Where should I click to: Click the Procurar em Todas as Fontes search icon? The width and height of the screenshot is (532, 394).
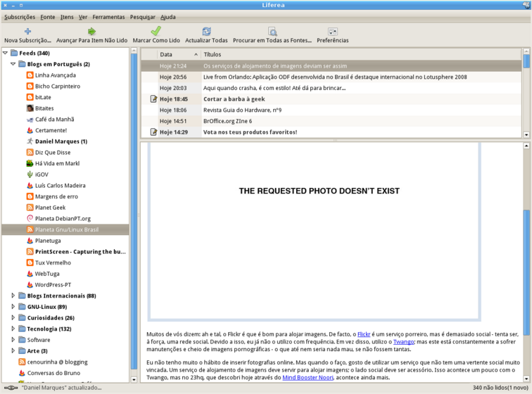tap(272, 31)
